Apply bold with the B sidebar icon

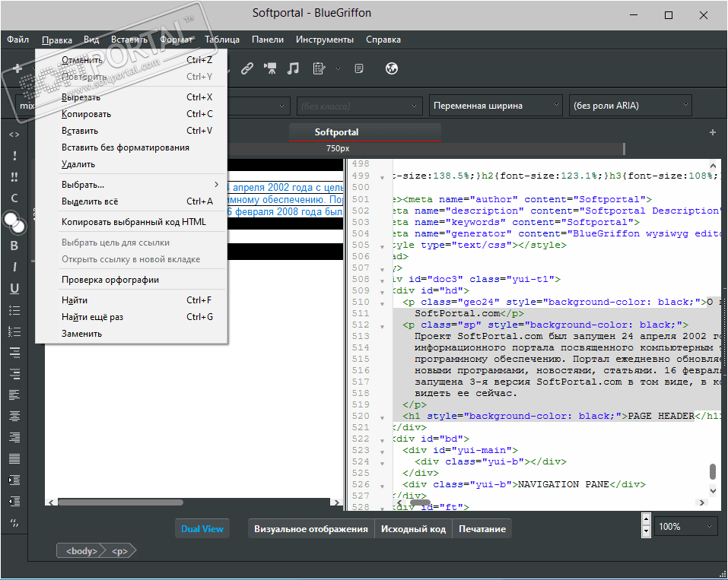click(x=14, y=246)
